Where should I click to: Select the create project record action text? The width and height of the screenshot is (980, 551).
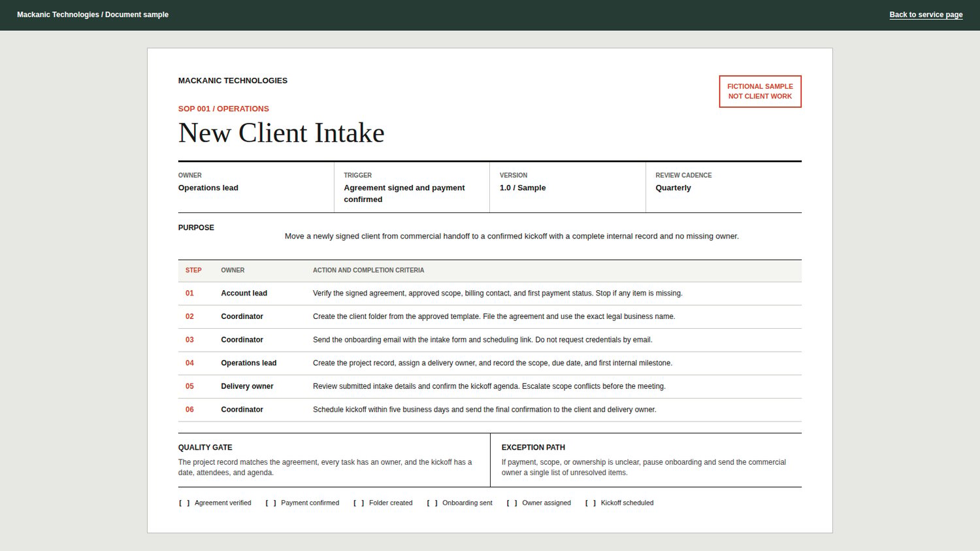(493, 363)
